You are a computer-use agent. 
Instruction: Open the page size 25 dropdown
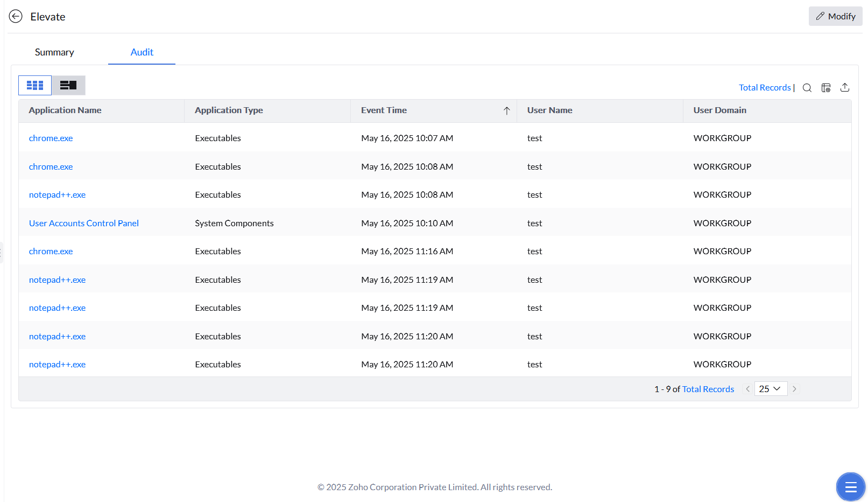pos(771,388)
